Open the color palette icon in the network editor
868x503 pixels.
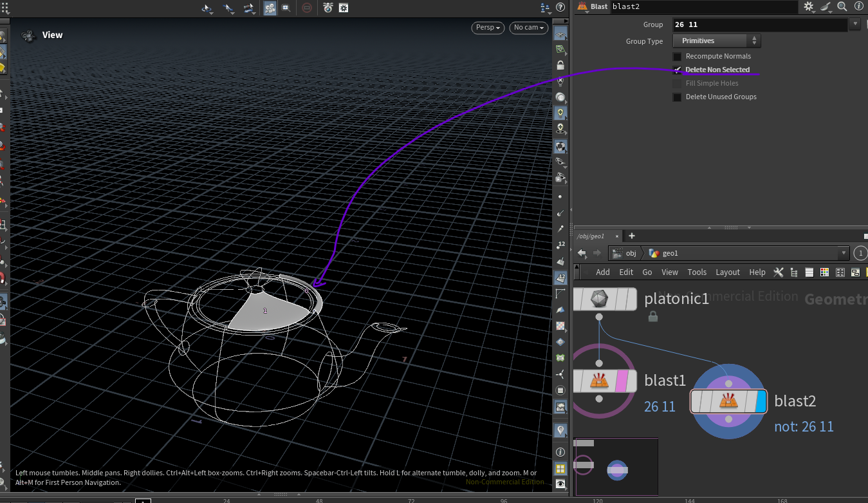[825, 272]
